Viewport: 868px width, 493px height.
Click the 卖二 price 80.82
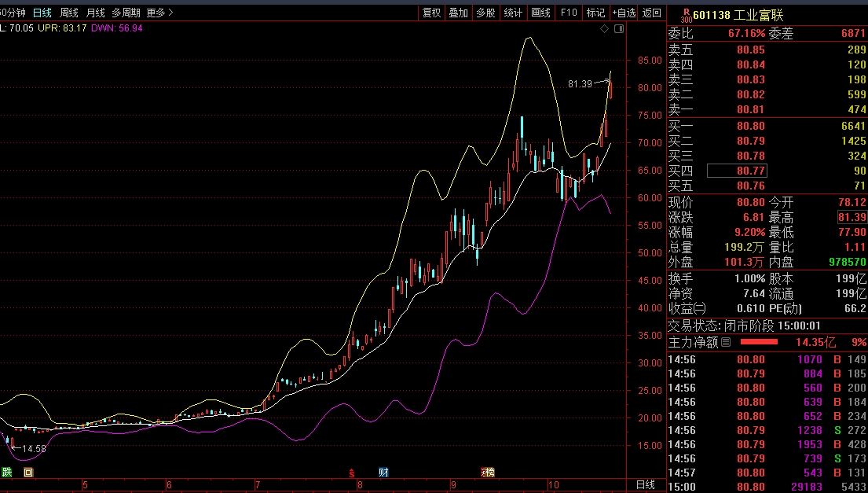point(751,94)
